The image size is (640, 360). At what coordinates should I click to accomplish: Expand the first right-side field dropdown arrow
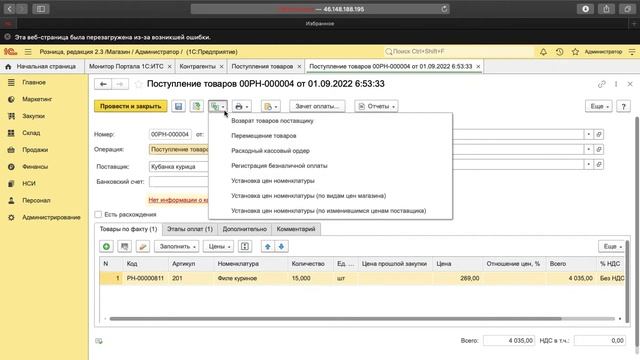(589, 134)
